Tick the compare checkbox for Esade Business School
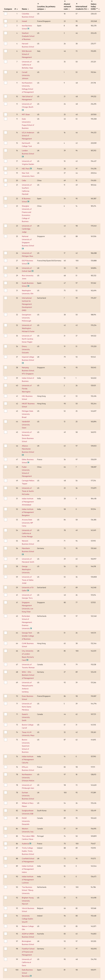 (6, 283)
